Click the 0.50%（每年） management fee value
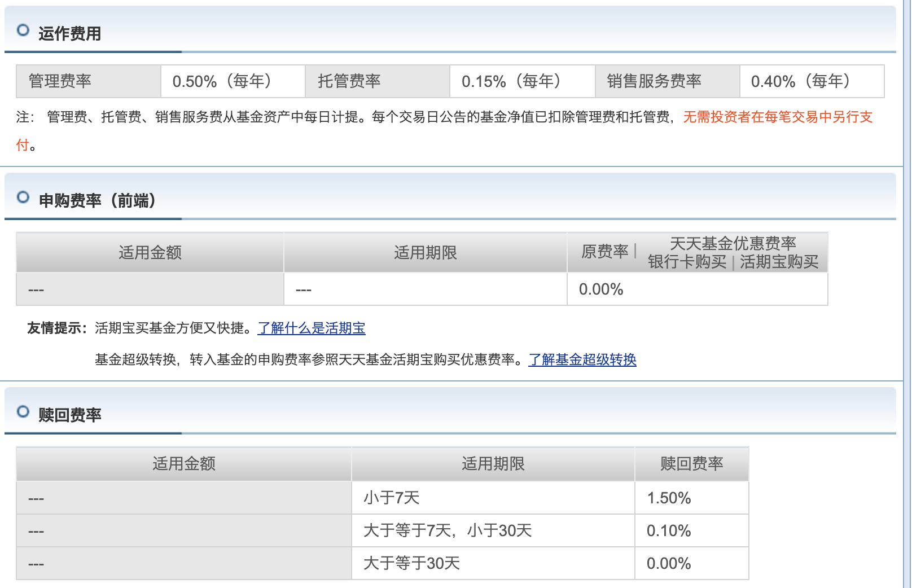Viewport: 912px width, 588px height. (222, 81)
